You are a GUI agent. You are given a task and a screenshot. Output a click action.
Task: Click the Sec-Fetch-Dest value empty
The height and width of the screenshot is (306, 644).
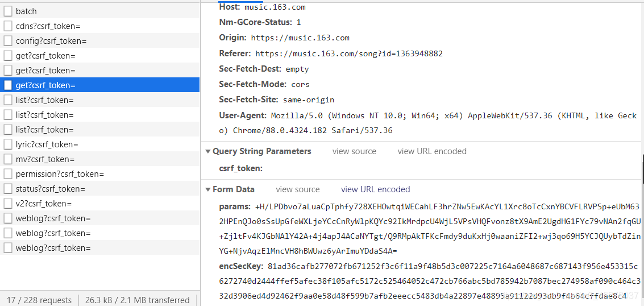pos(297,69)
